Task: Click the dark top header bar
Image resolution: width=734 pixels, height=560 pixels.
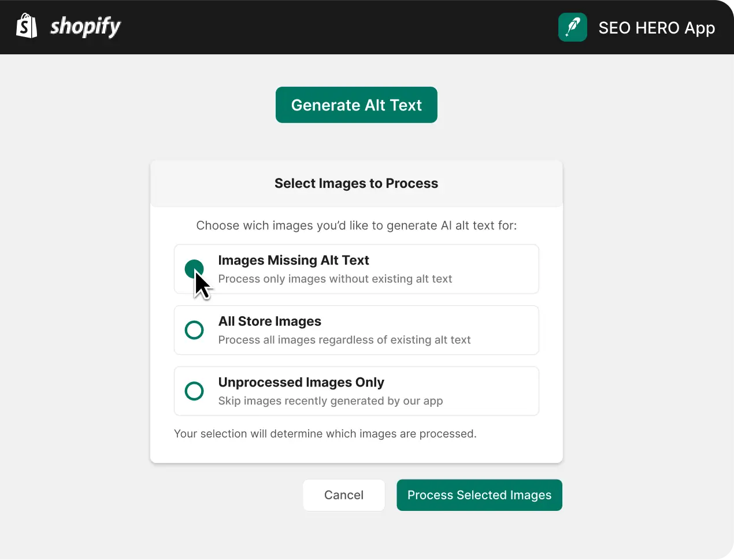Action: (x=367, y=27)
